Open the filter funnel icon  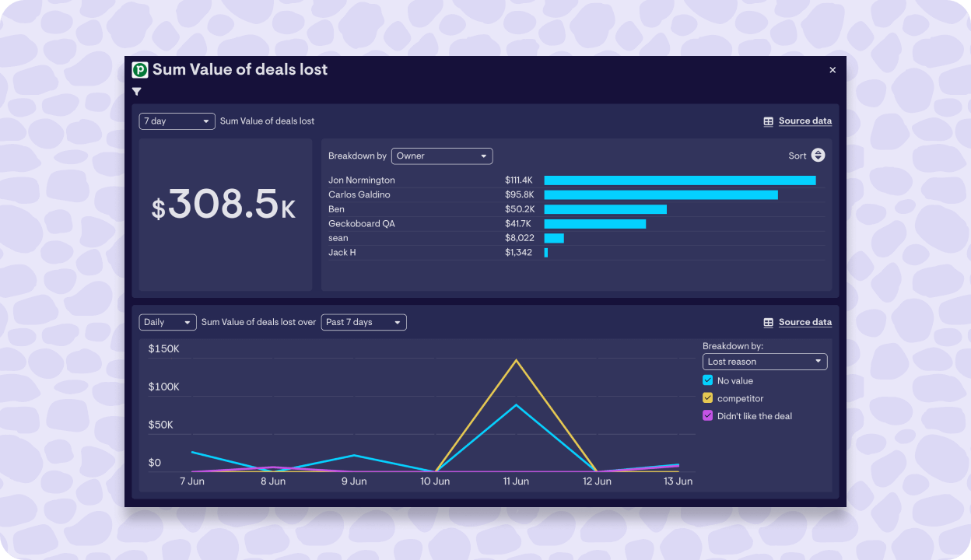click(137, 92)
